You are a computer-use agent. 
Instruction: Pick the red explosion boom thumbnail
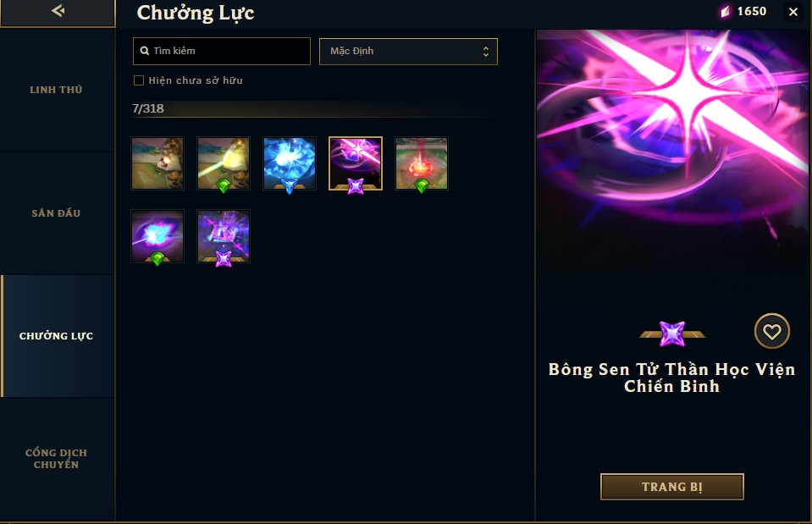click(x=422, y=163)
